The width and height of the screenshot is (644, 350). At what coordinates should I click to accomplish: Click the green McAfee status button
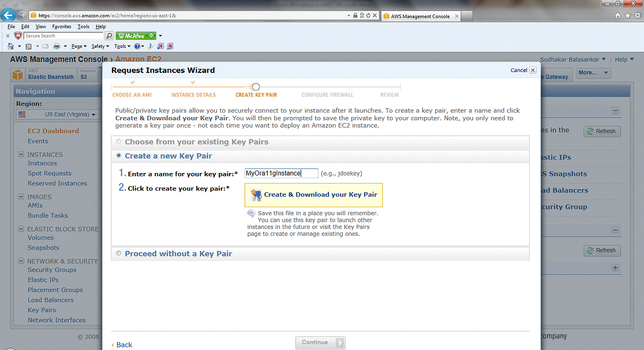coord(136,36)
